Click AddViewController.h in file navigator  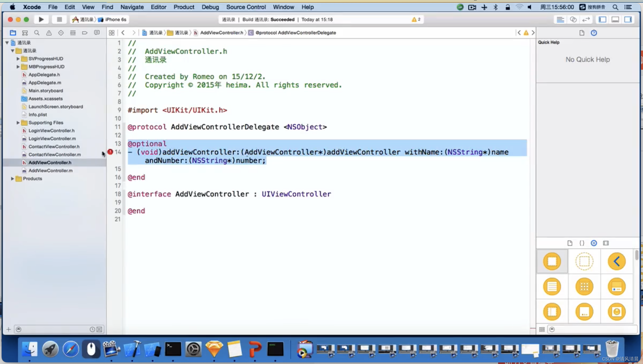[50, 162]
